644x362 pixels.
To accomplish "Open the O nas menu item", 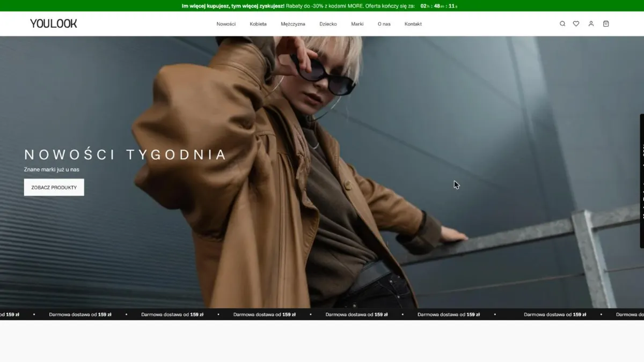I will (x=384, y=24).
